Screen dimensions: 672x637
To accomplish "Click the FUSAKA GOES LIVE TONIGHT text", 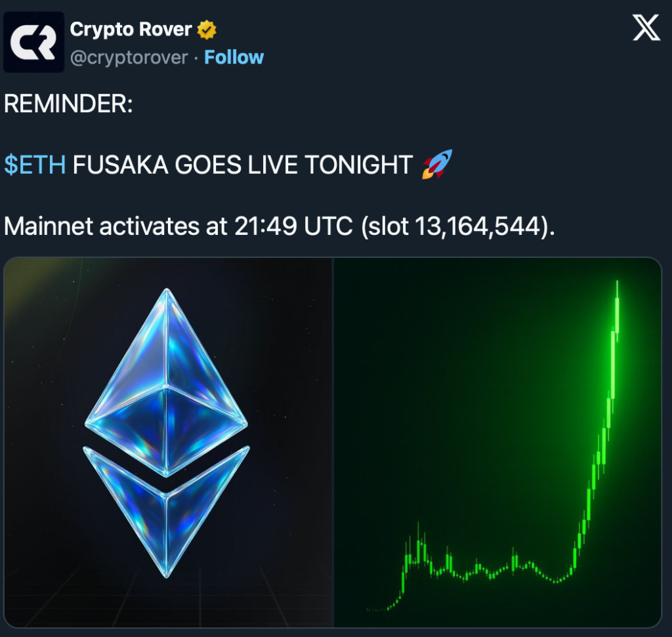I will (243, 165).
